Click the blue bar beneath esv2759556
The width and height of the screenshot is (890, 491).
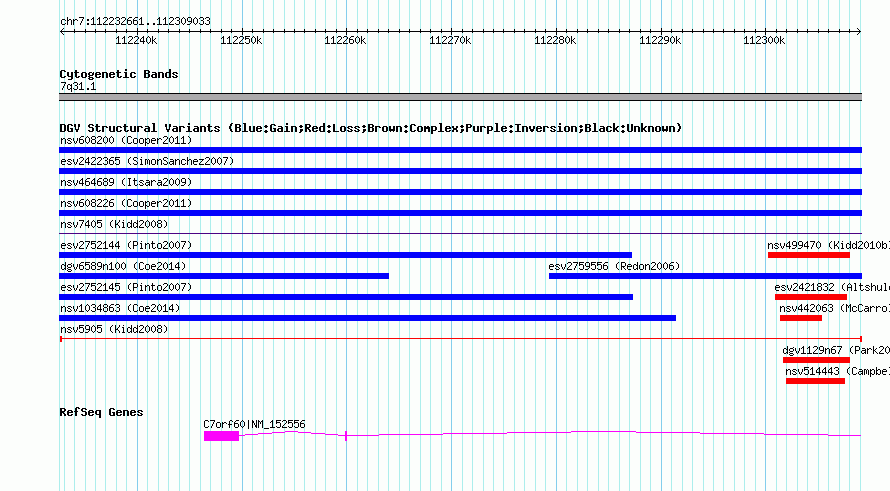(x=706, y=276)
